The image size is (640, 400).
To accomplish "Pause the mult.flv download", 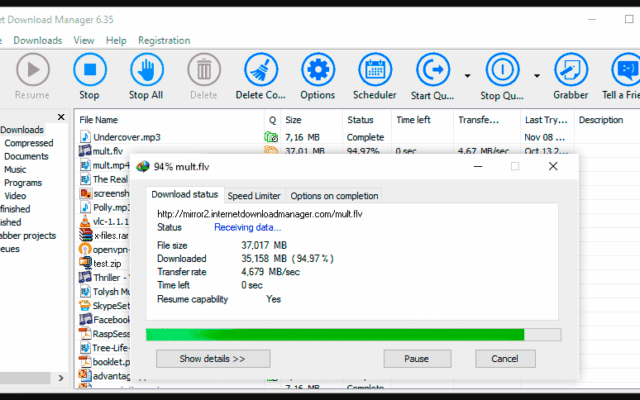I will (417, 359).
